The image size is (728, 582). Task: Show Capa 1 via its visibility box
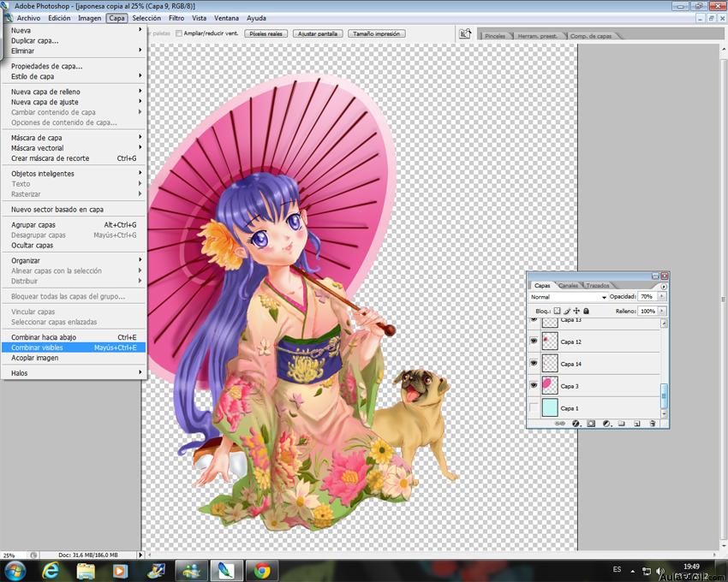(534, 407)
